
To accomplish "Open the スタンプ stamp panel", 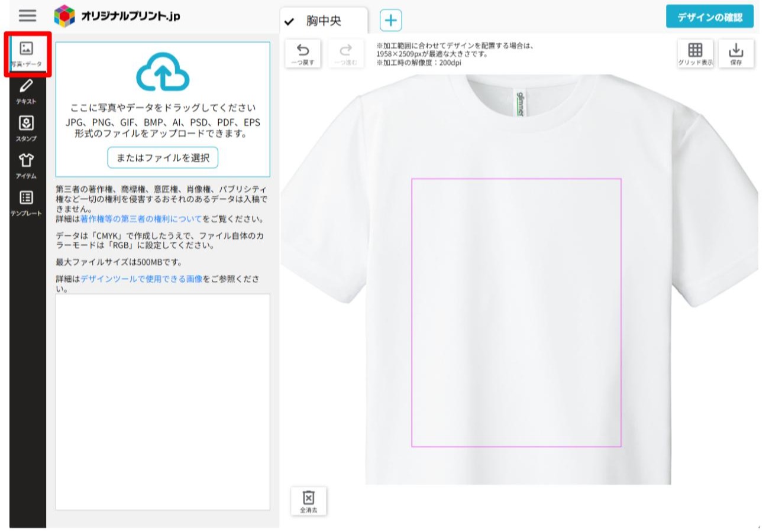I will [26, 129].
